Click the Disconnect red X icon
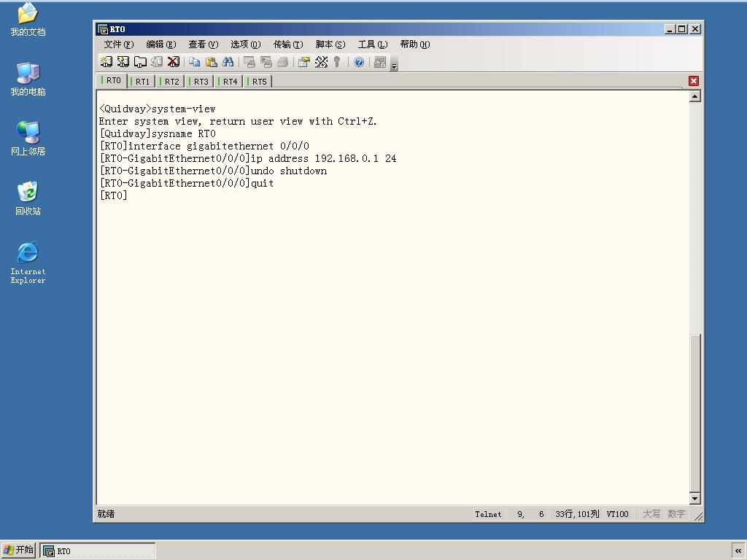Image resolution: width=747 pixels, height=560 pixels. (x=174, y=62)
